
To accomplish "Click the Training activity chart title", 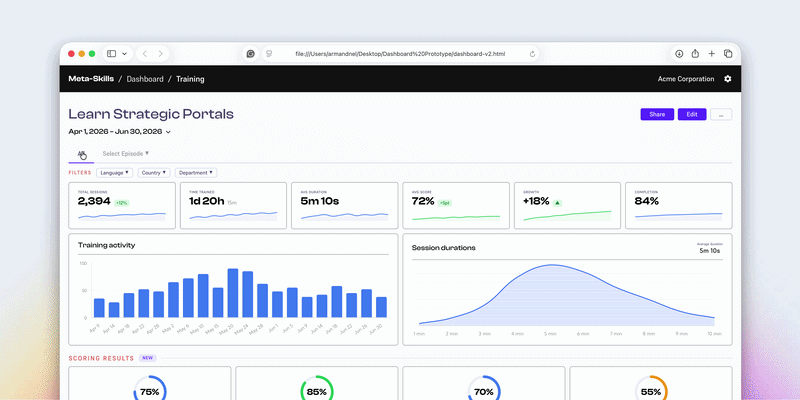I will [x=107, y=245].
